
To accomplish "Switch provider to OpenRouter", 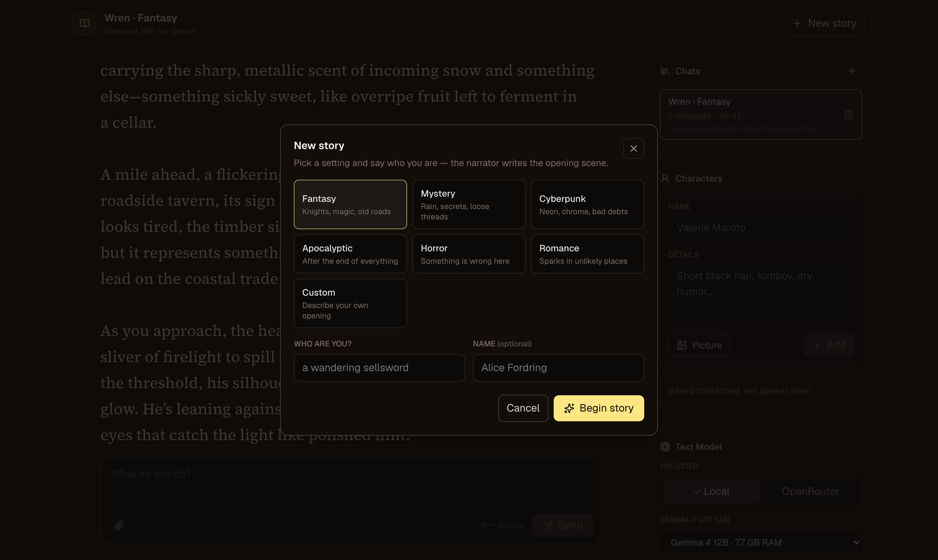I will click(x=810, y=491).
